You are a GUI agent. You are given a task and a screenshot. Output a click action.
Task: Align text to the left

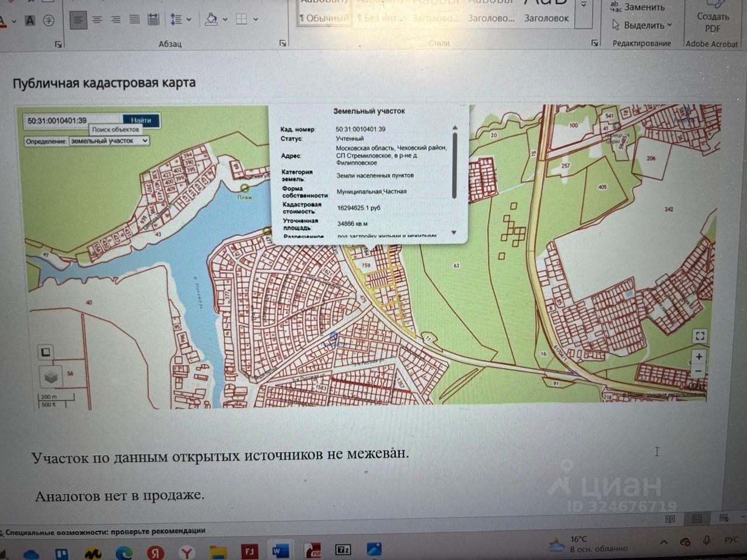click(x=78, y=20)
